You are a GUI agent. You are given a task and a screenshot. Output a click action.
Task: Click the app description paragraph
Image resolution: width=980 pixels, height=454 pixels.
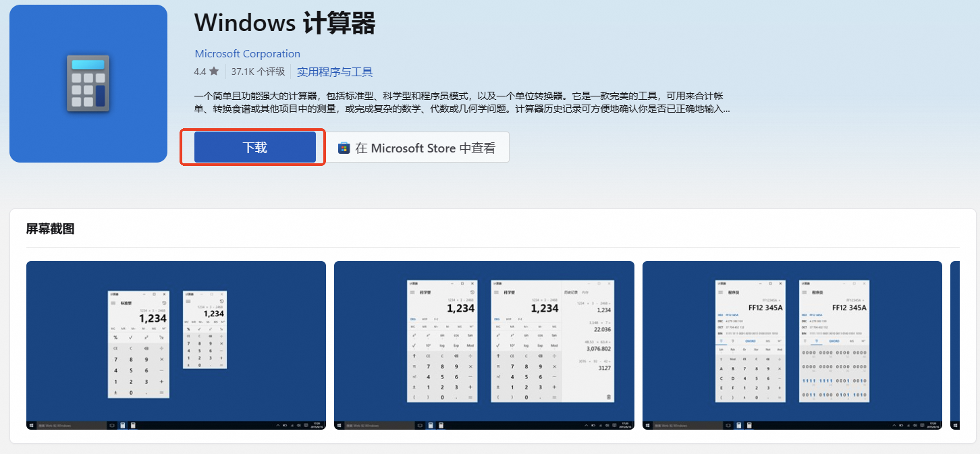click(462, 102)
